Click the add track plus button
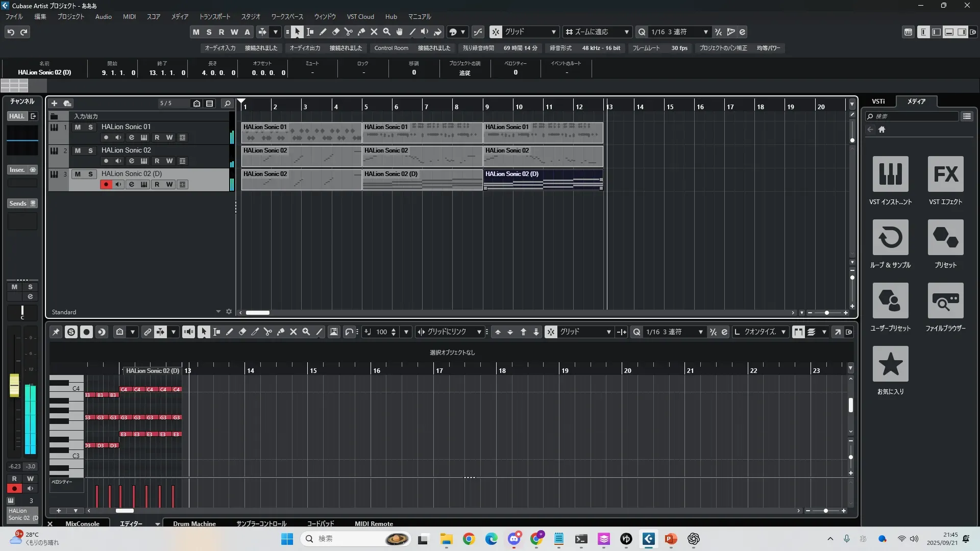The height and width of the screenshot is (551, 980). [x=54, y=104]
